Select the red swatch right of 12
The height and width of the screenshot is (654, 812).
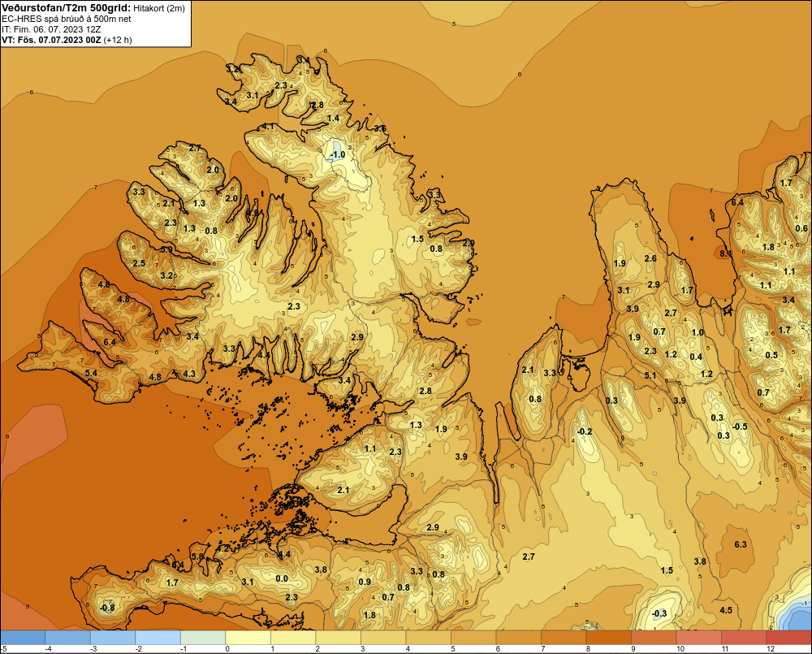pyautogui.click(x=788, y=638)
